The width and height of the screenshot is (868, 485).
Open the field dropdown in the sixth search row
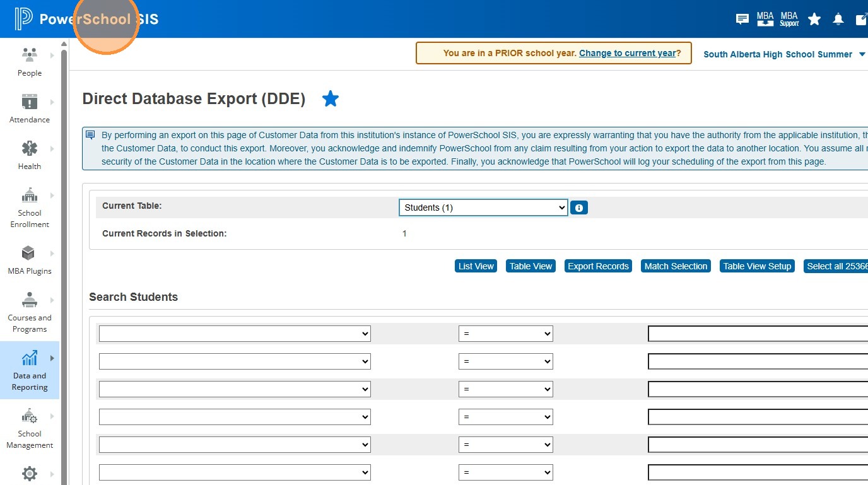235,472
